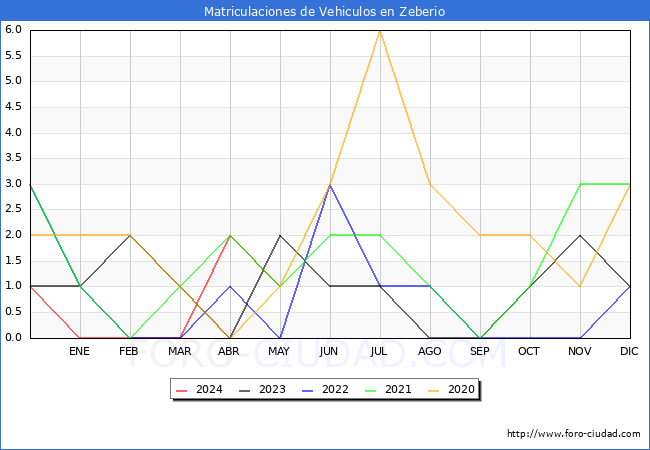The height and width of the screenshot is (450, 650).
Task: Click the JUL month axis label
Action: (379, 351)
